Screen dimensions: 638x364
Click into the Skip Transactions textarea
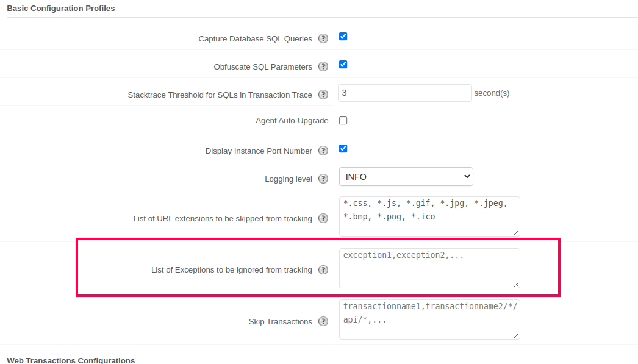[x=429, y=319]
